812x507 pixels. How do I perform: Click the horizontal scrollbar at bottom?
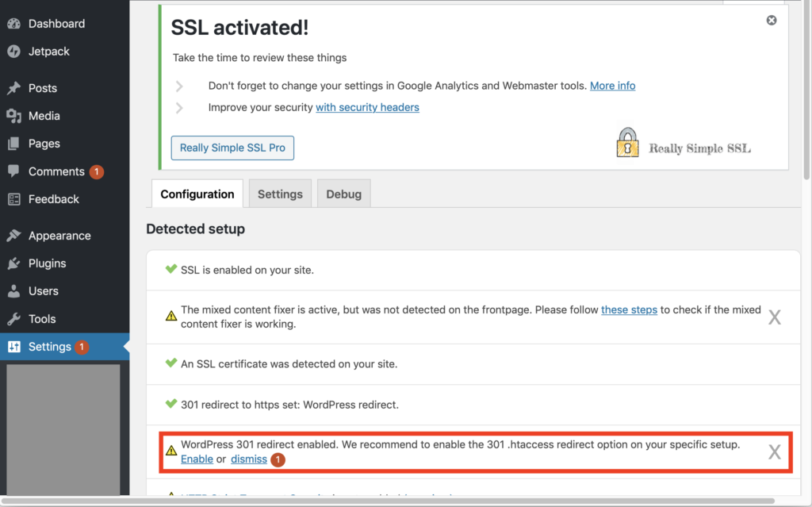point(387,501)
